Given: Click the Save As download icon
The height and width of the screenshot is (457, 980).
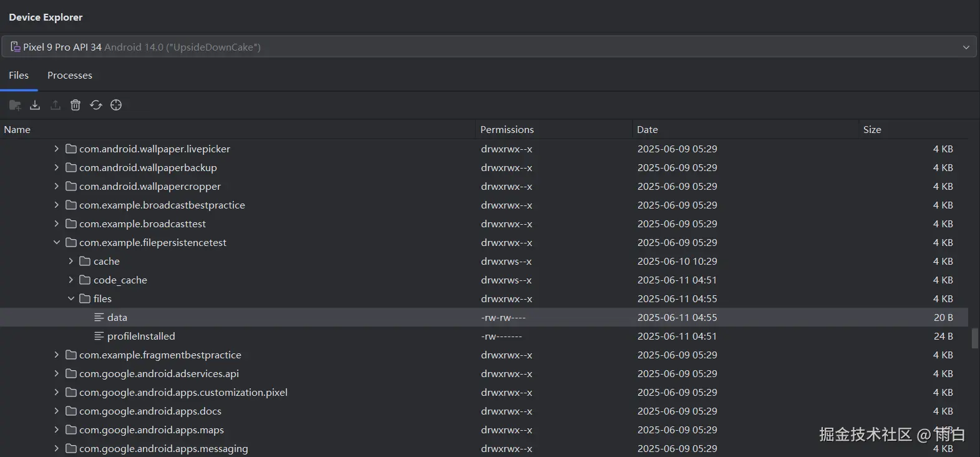Looking at the screenshot, I should (x=35, y=105).
